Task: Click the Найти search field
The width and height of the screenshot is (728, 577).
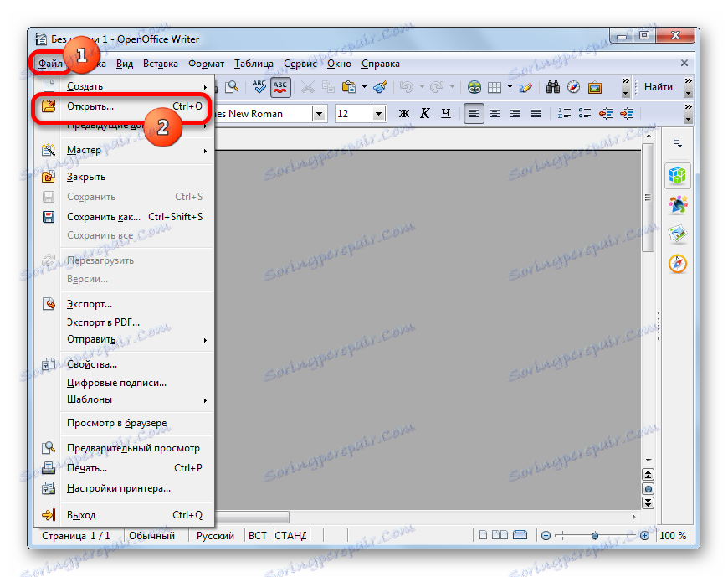Action: pos(659,87)
